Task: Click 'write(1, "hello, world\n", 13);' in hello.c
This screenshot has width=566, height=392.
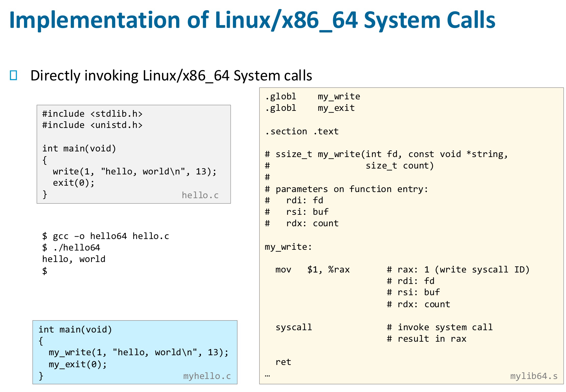Action: tap(135, 172)
